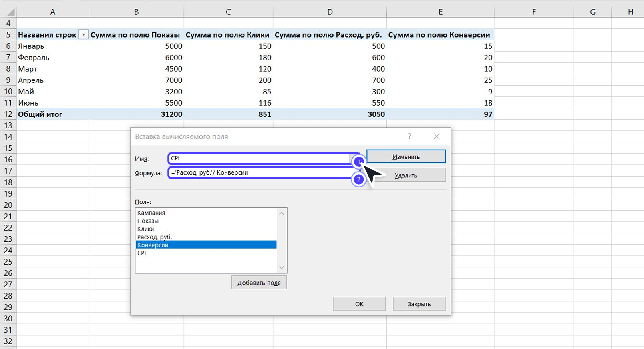Viewport: 644px width, 349px height.
Task: Select Кампания in the fields list
Action: (206, 213)
